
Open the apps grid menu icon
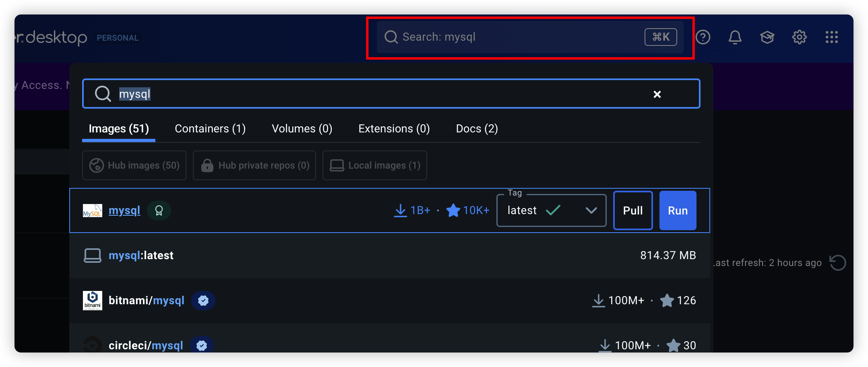[831, 37]
